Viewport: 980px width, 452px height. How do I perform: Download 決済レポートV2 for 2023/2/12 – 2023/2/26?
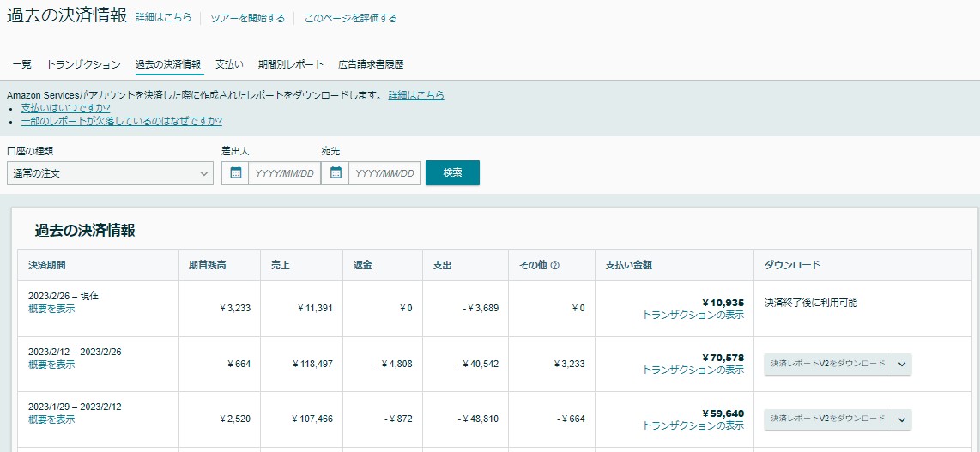[827, 364]
